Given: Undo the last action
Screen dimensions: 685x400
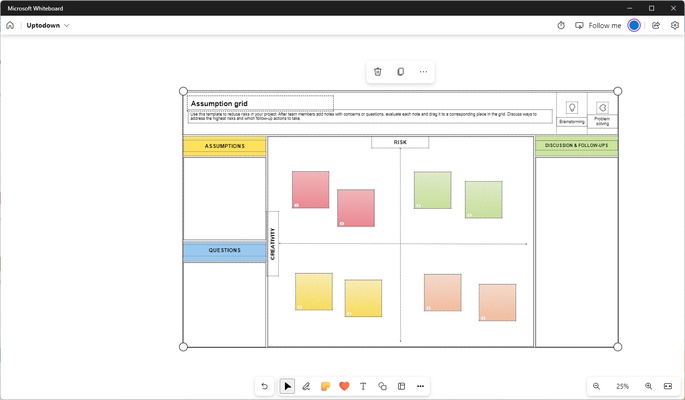Looking at the screenshot, I should [x=264, y=386].
